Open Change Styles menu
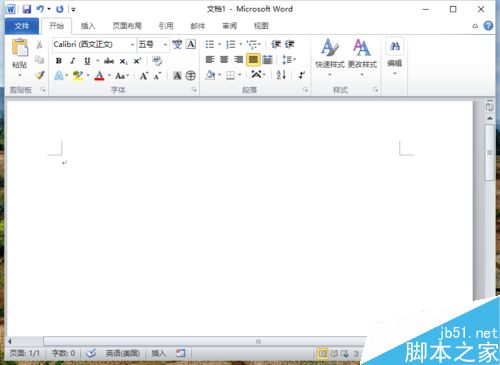 pyautogui.click(x=362, y=56)
